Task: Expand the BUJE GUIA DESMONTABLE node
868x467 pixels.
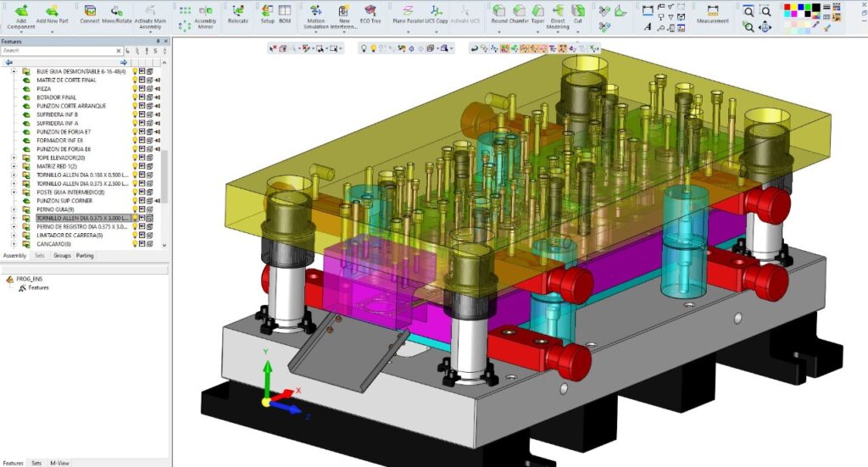Action: tap(14, 71)
